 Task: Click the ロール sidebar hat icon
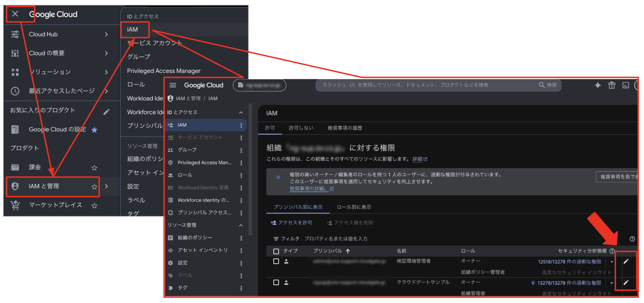[170, 175]
